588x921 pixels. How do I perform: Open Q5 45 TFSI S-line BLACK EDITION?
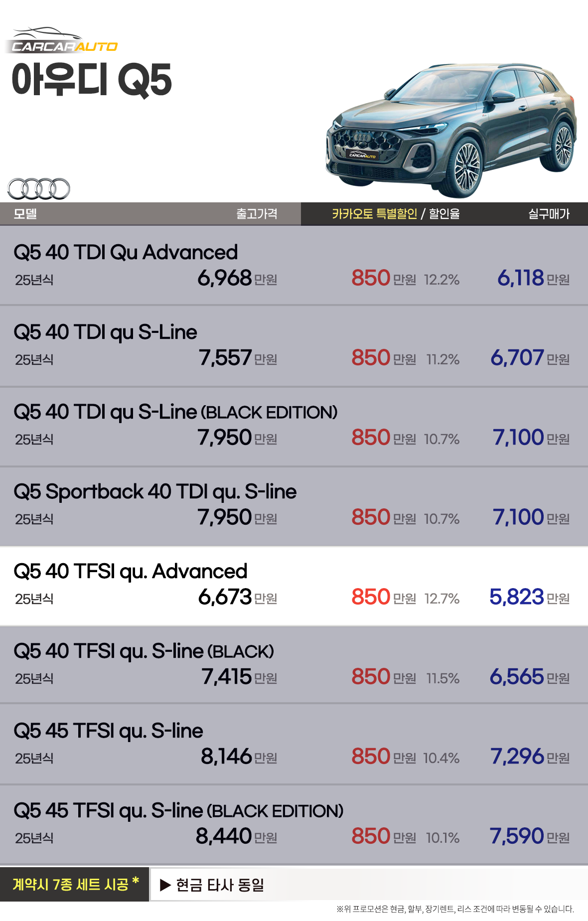tap(178, 811)
